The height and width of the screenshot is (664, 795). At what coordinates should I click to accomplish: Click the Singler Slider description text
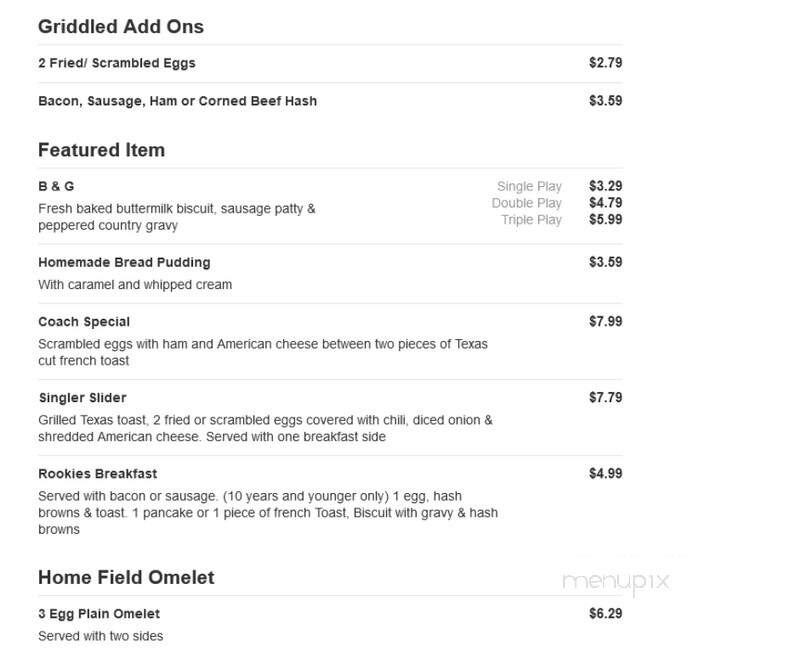[265, 428]
